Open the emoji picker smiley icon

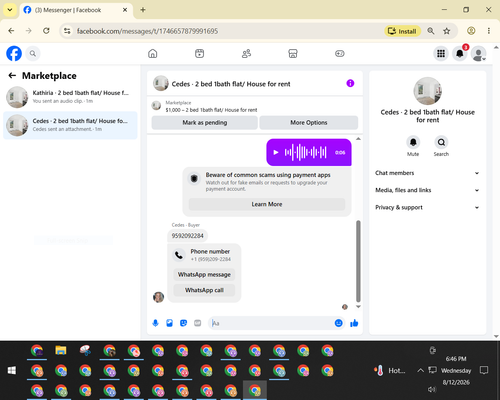click(x=338, y=323)
